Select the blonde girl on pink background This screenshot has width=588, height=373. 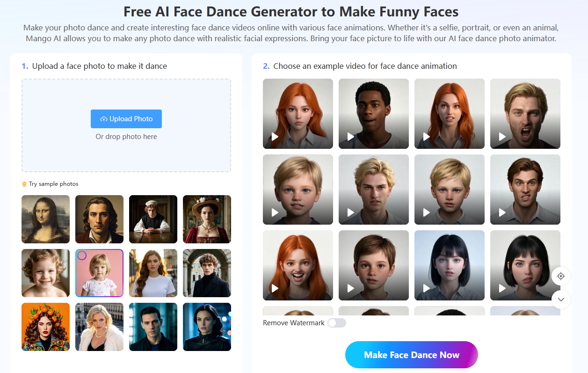click(99, 273)
